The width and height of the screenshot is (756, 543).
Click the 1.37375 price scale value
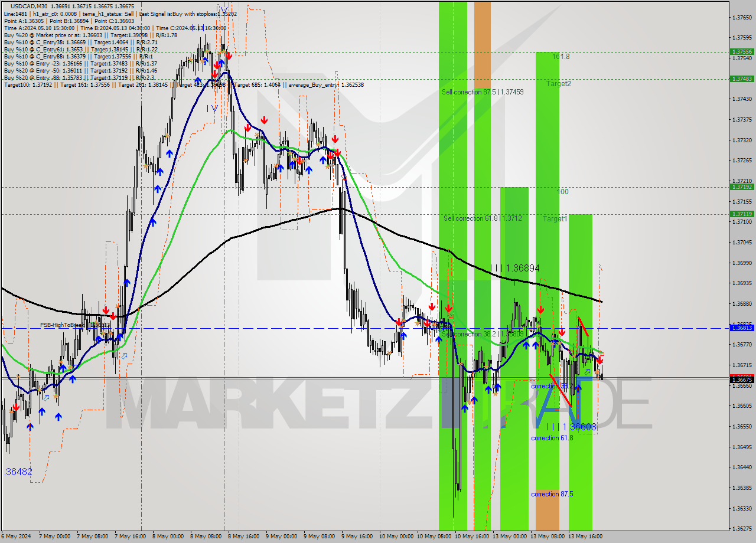click(x=742, y=120)
